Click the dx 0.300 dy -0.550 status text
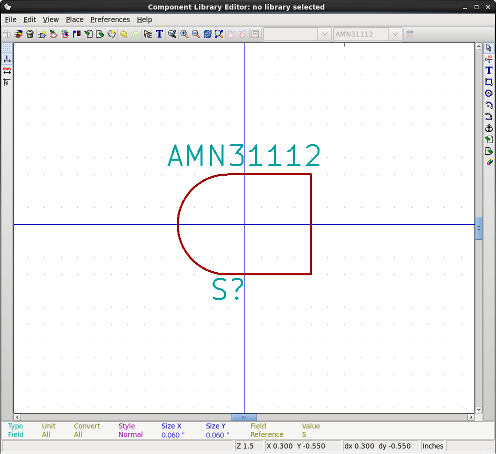This screenshot has height=454, width=496. [x=378, y=446]
